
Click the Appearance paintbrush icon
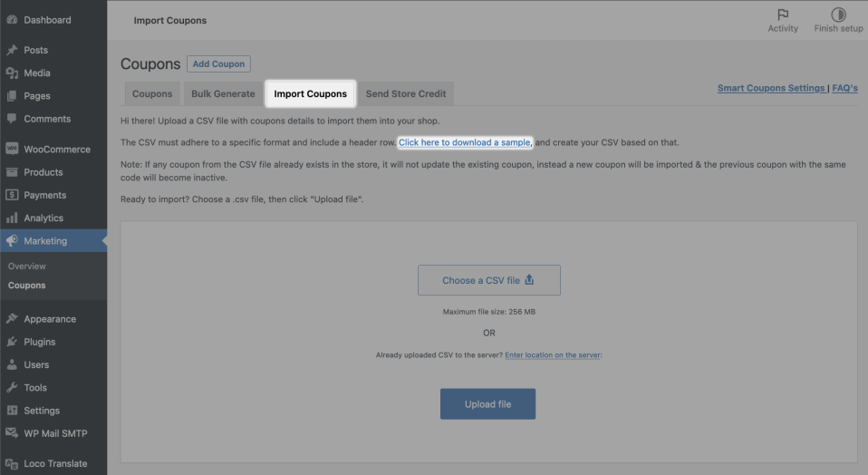click(x=12, y=319)
